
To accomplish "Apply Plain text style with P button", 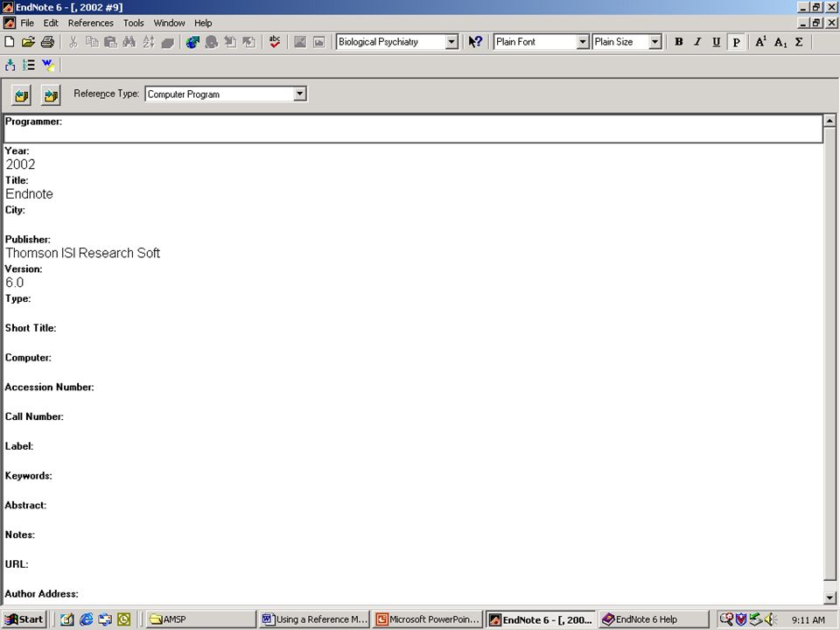I will (736, 42).
